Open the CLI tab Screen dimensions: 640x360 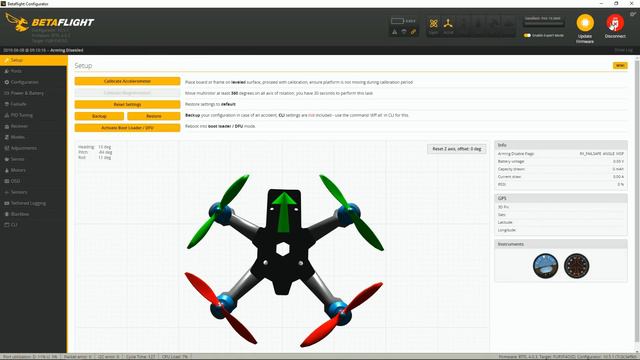(33, 225)
